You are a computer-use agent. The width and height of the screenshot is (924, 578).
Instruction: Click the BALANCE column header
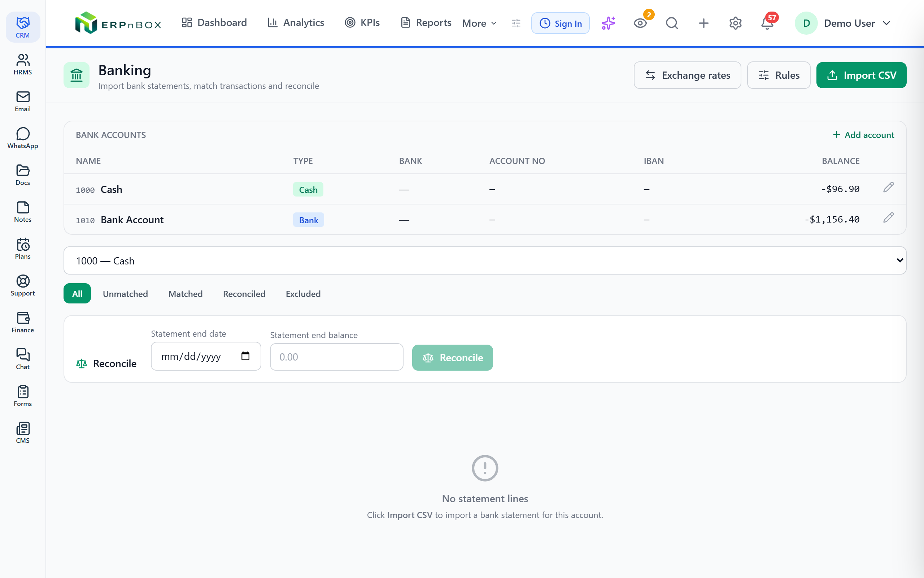[x=840, y=161]
